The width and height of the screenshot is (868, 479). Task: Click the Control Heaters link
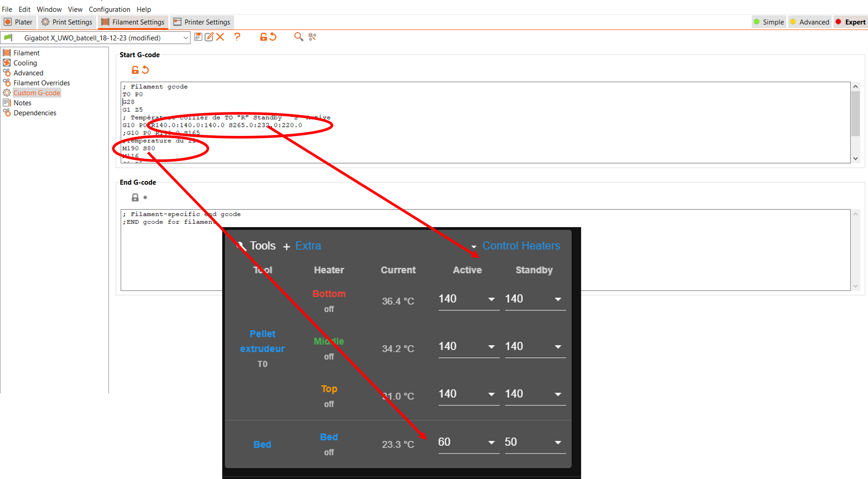pyautogui.click(x=521, y=246)
